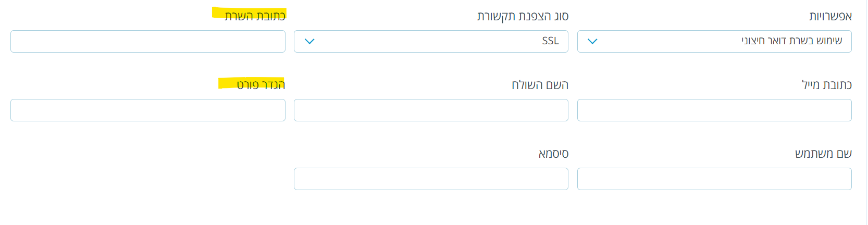Click the highlighted כתובת השרת label

(255, 16)
